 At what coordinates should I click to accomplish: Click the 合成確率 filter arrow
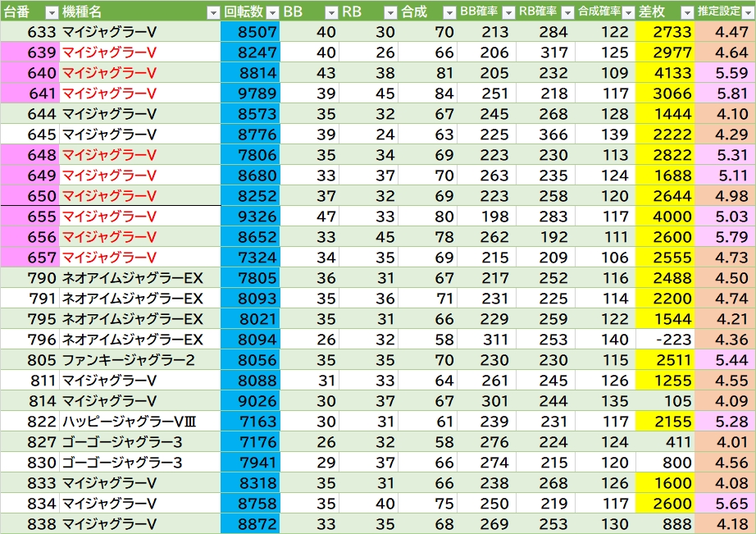click(x=626, y=11)
